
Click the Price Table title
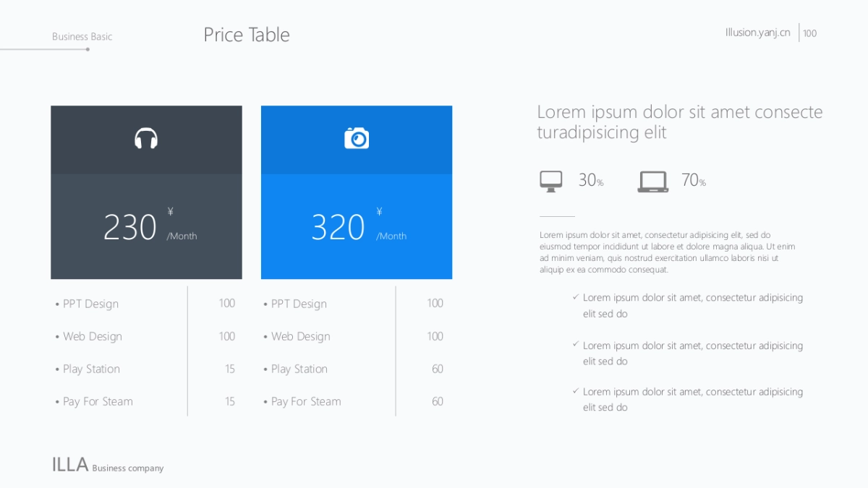(x=246, y=35)
